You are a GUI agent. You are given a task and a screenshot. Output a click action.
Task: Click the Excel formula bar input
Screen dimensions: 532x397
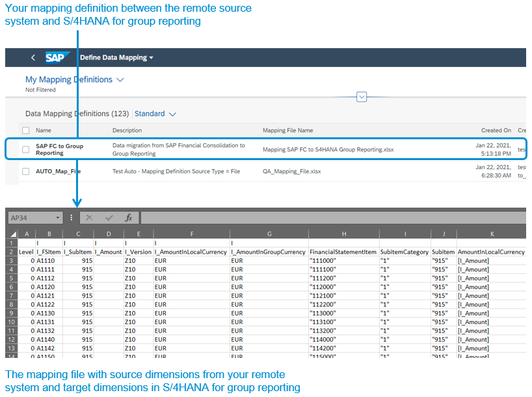333,217
